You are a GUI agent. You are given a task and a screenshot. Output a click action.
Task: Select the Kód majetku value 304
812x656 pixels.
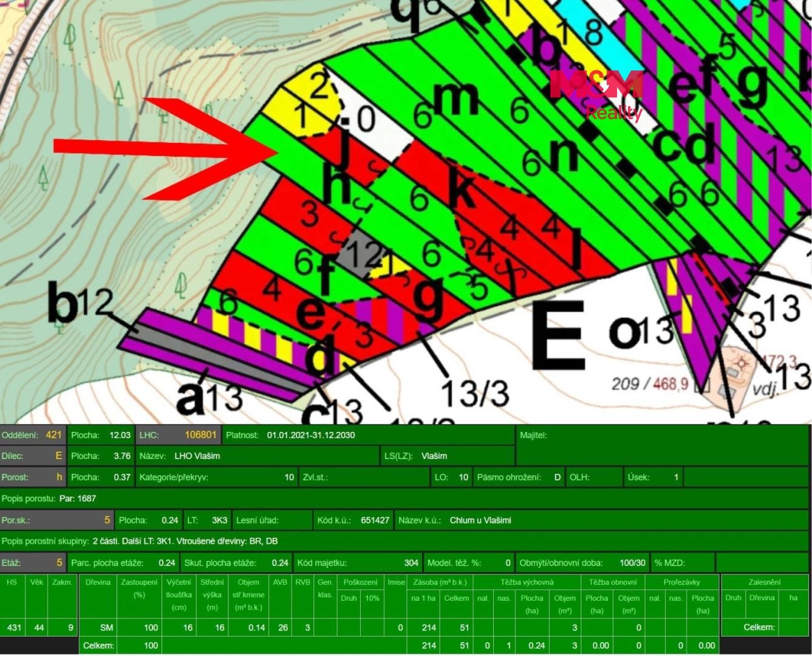(411, 562)
